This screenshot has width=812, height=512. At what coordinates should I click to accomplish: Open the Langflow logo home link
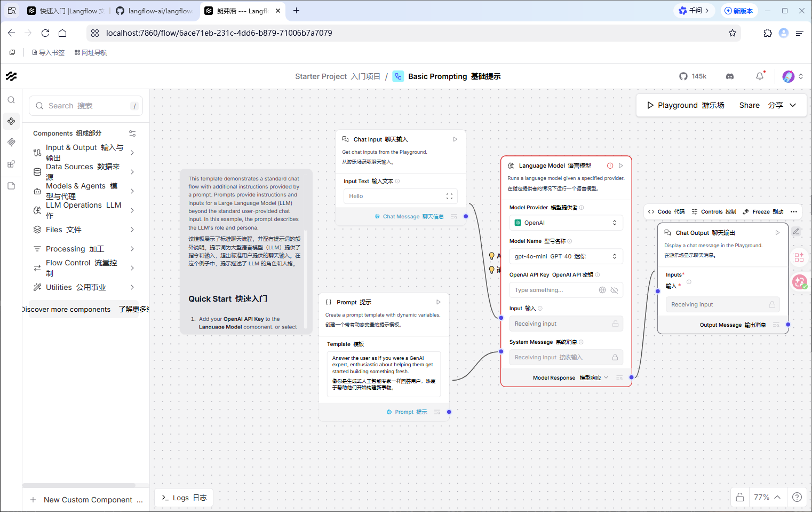coord(11,76)
